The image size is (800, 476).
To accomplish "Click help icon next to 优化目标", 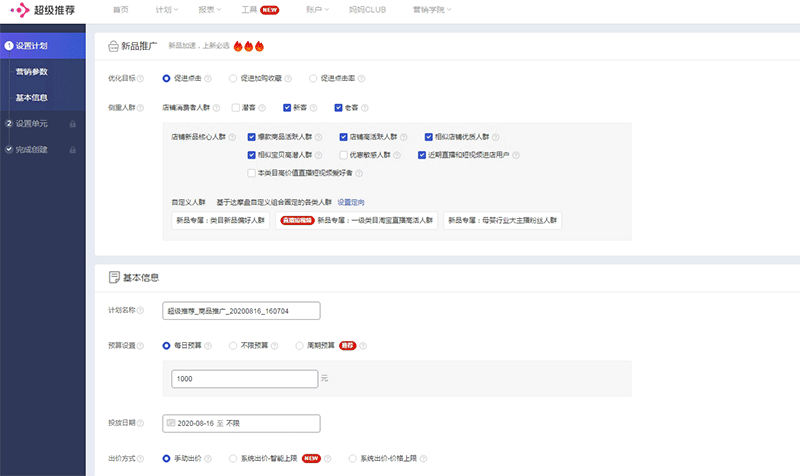I will click(141, 78).
